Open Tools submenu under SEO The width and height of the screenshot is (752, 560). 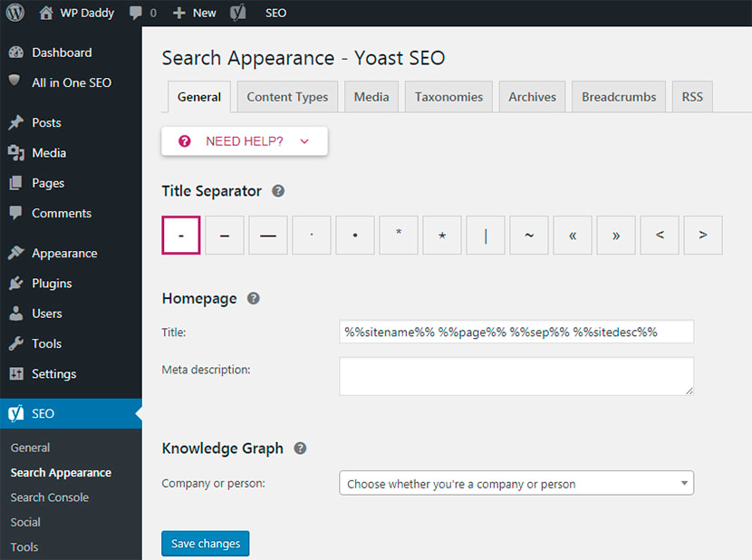pyautogui.click(x=24, y=547)
